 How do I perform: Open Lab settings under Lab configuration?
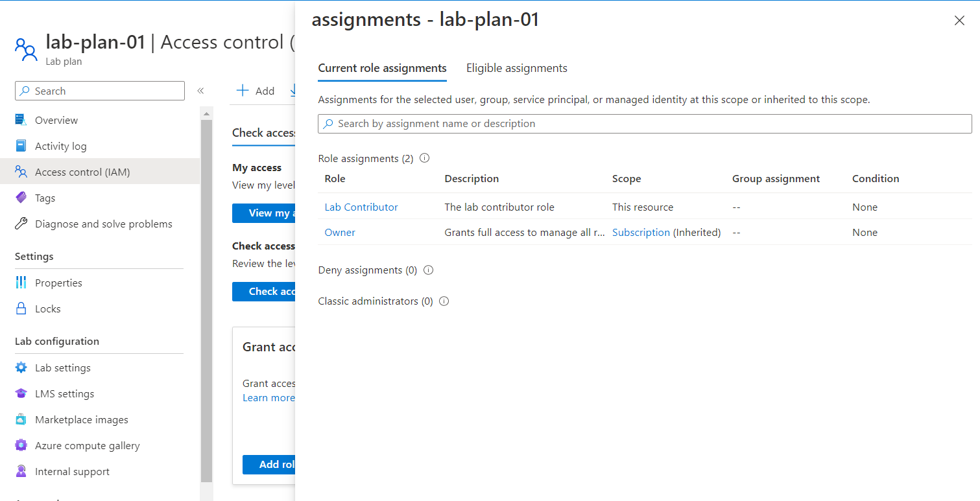pos(61,367)
